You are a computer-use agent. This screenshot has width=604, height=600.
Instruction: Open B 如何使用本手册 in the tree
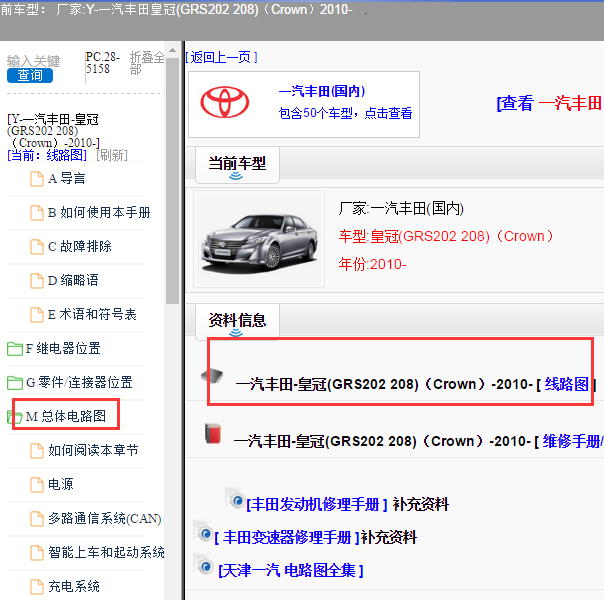99,213
